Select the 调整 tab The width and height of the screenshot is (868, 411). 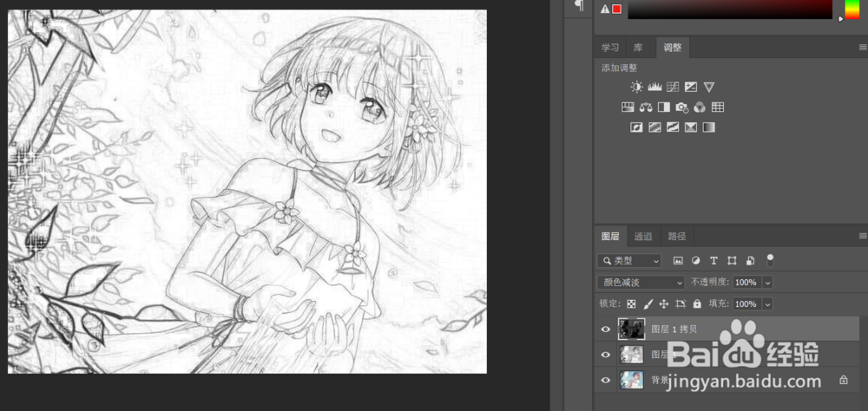pyautogui.click(x=673, y=48)
